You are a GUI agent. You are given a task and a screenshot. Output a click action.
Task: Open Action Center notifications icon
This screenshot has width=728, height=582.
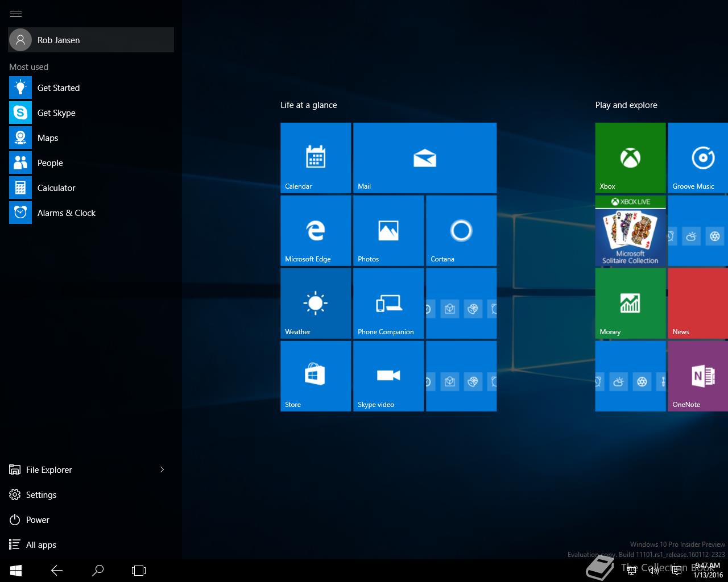pos(677,571)
